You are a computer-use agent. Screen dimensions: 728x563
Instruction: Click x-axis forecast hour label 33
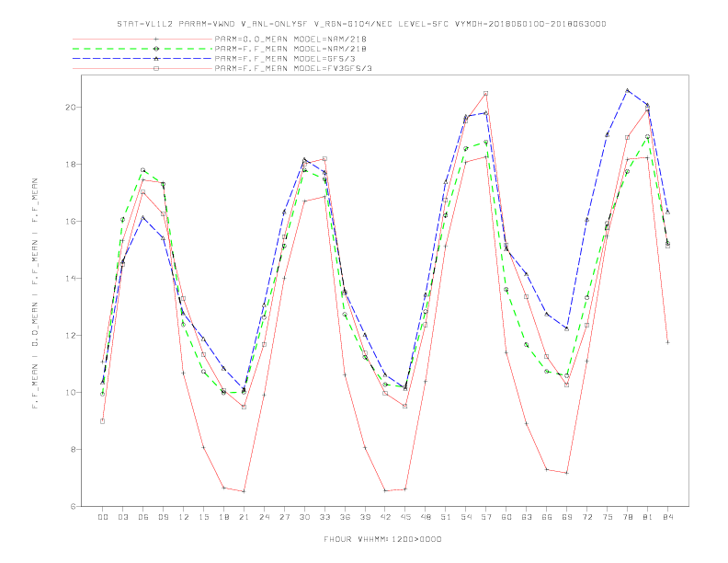point(324,517)
